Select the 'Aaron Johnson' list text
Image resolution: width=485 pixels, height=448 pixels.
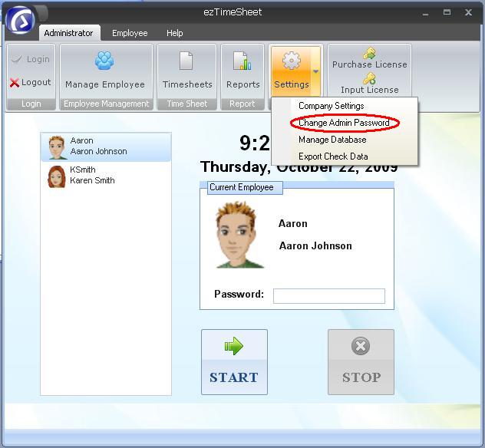pyautogui.click(x=99, y=151)
